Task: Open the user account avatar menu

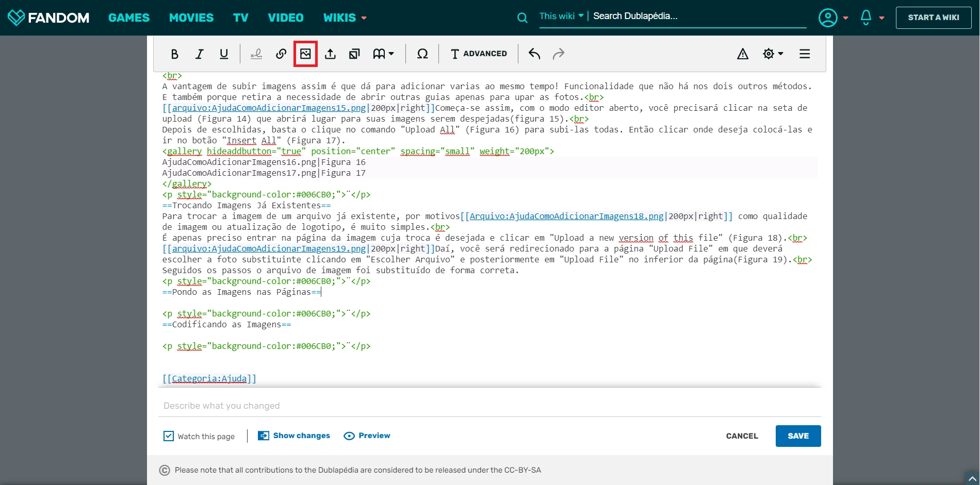Action: (832, 18)
